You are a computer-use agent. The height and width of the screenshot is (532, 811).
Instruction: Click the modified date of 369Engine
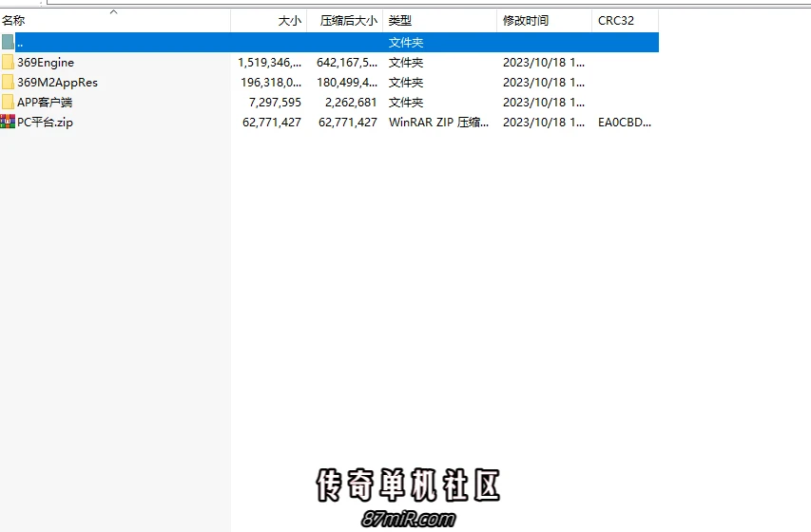544,63
